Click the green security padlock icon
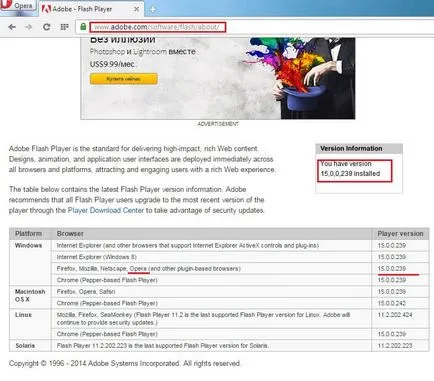434x381 pixels. pos(83,27)
